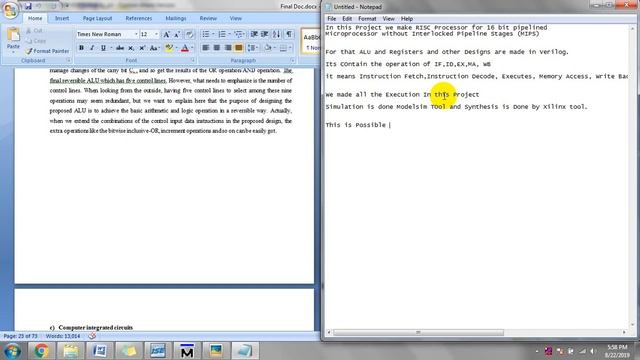Open Notepad Edit menu

(347, 19)
